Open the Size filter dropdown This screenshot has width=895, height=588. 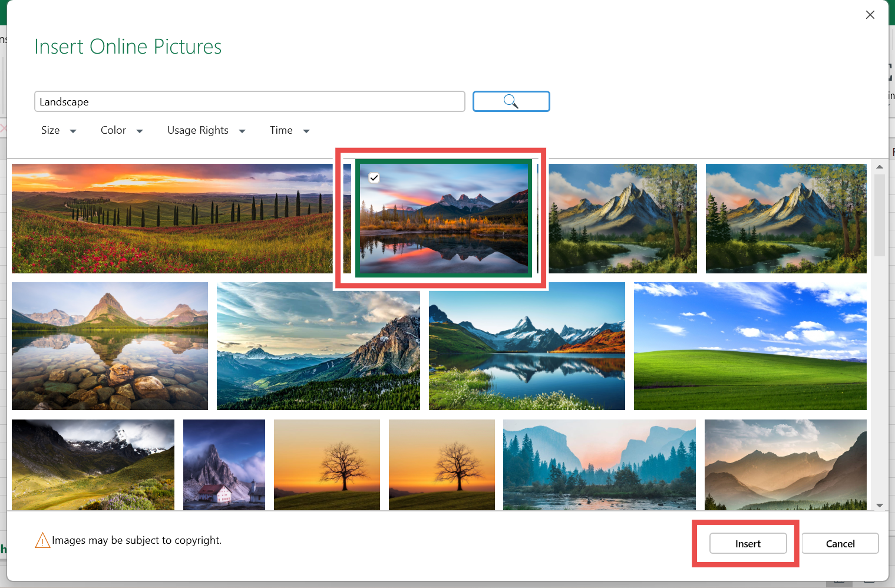coord(58,130)
